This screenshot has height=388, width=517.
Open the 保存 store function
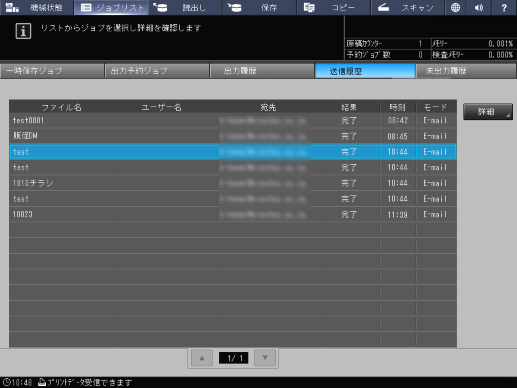point(259,7)
